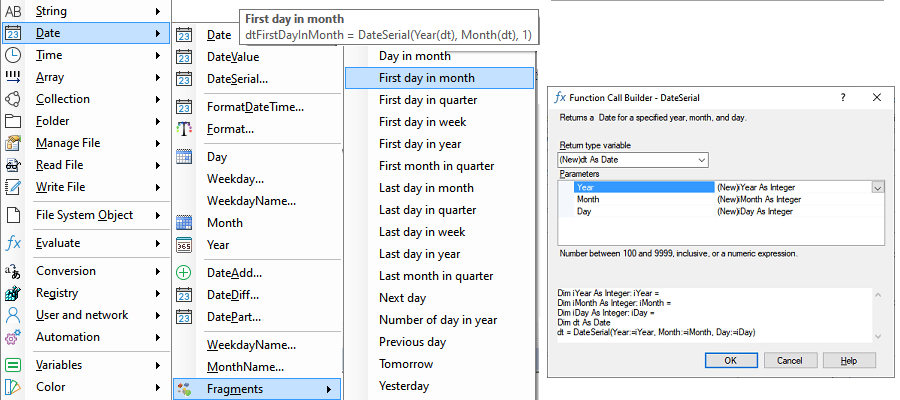Screen dimensions: 900x400
Task: Select the Month parameter row
Action: (640, 199)
